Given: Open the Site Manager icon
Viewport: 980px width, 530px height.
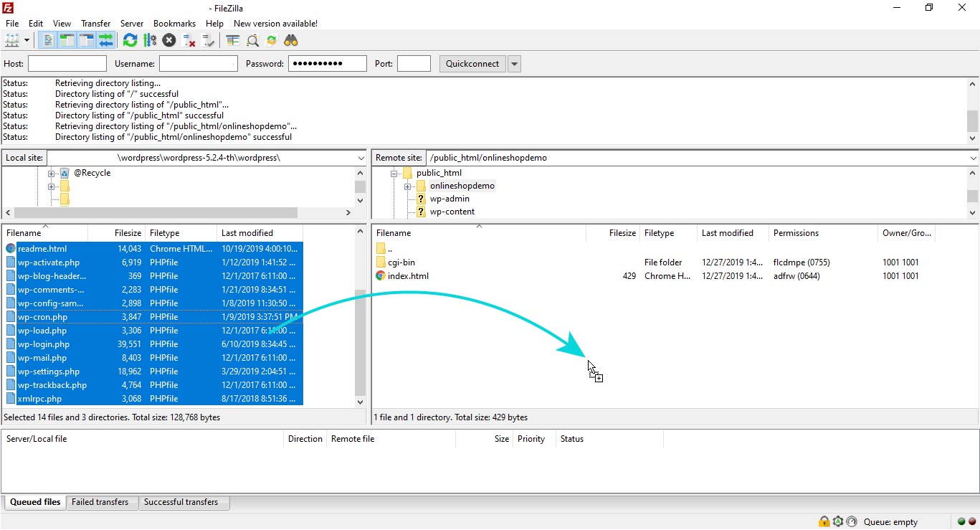Looking at the screenshot, I should pyautogui.click(x=12, y=41).
